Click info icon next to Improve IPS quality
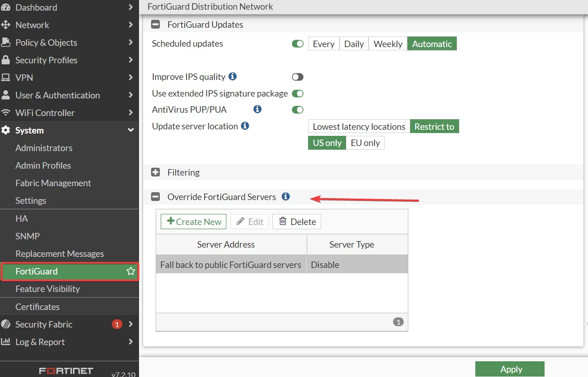Screen dimensions: 588x377 coord(233,76)
